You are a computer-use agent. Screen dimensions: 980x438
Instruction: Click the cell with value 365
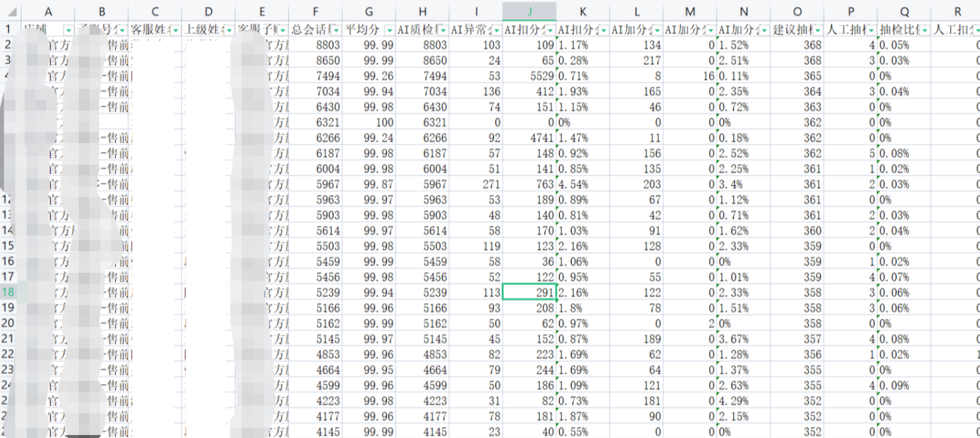797,76
